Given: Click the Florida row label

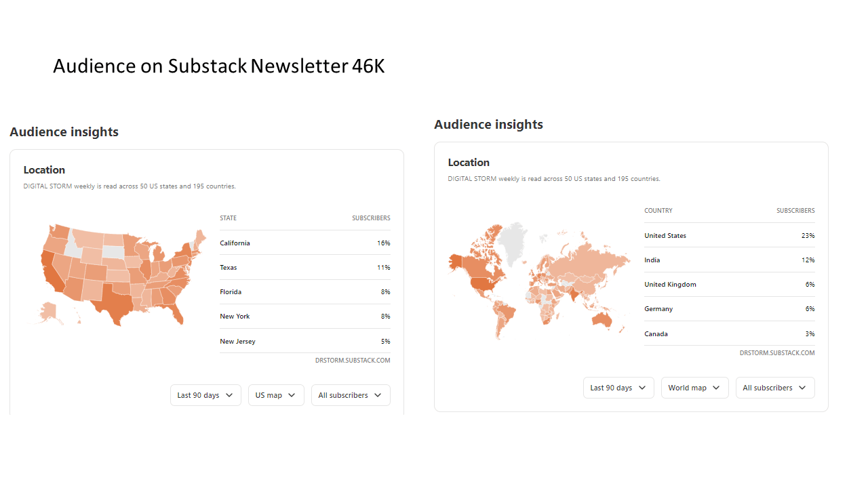Looking at the screenshot, I should [x=231, y=292].
